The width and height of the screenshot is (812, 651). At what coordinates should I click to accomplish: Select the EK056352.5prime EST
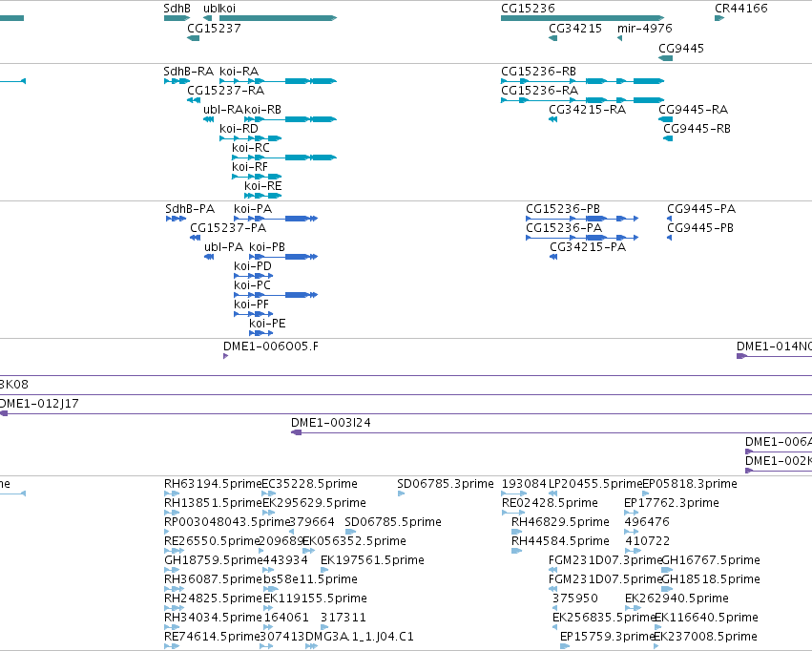[x=308, y=551]
